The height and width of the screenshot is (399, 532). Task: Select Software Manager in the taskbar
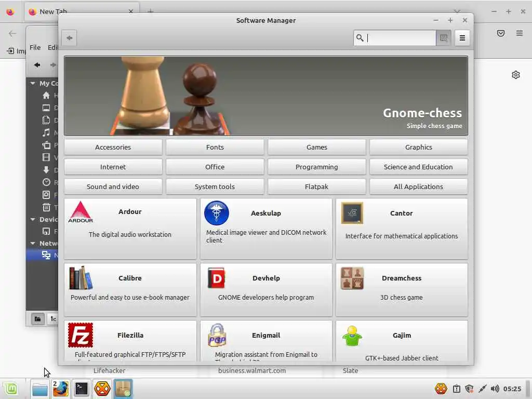click(x=123, y=389)
